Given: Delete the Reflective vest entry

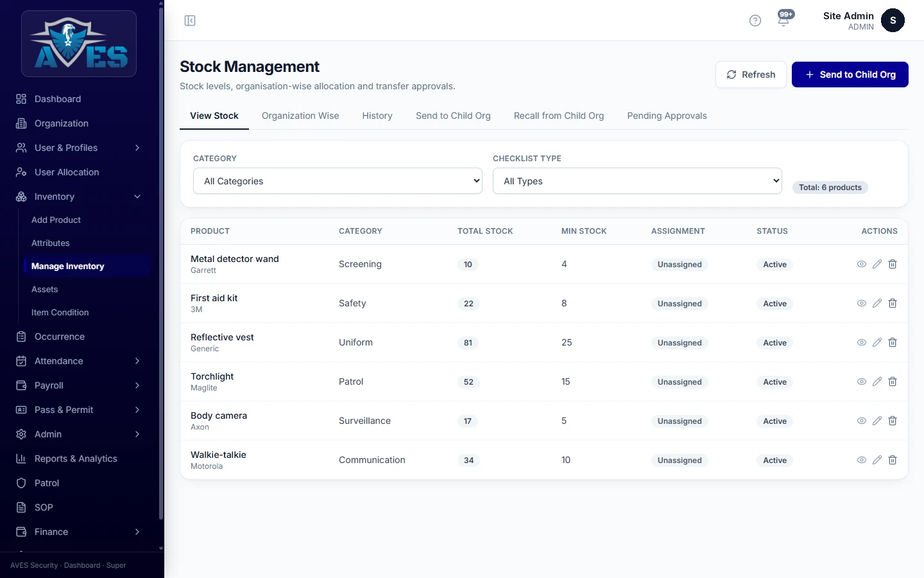Looking at the screenshot, I should coord(893,342).
